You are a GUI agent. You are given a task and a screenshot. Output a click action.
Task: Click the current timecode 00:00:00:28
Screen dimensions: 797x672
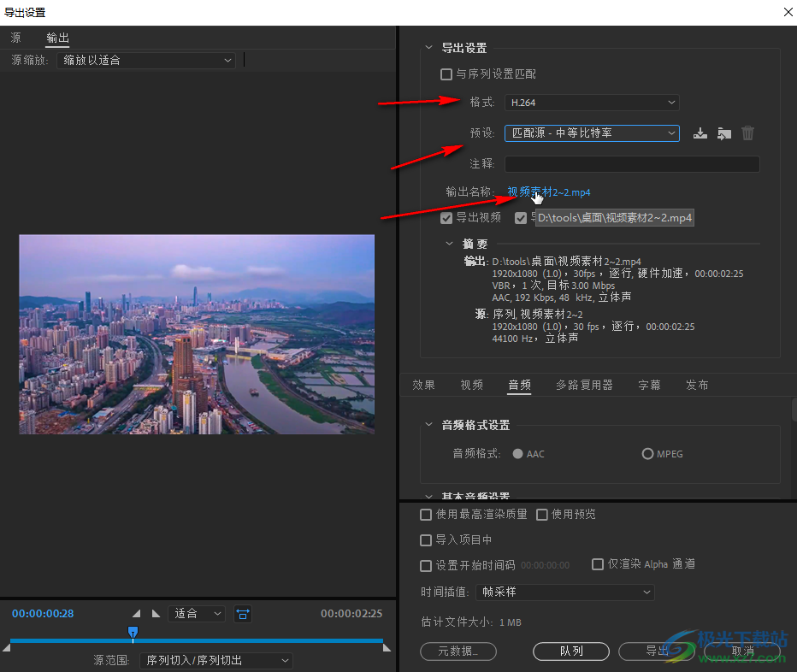coord(43,614)
